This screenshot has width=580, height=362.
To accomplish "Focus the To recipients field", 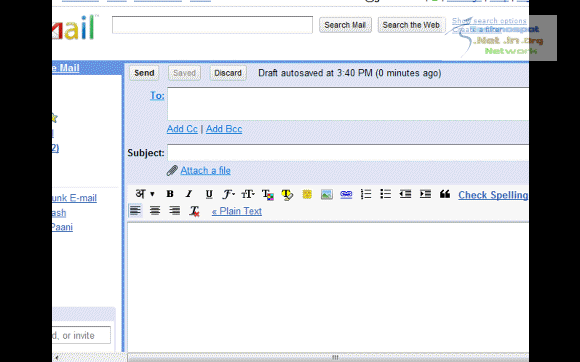I will click(x=348, y=104).
